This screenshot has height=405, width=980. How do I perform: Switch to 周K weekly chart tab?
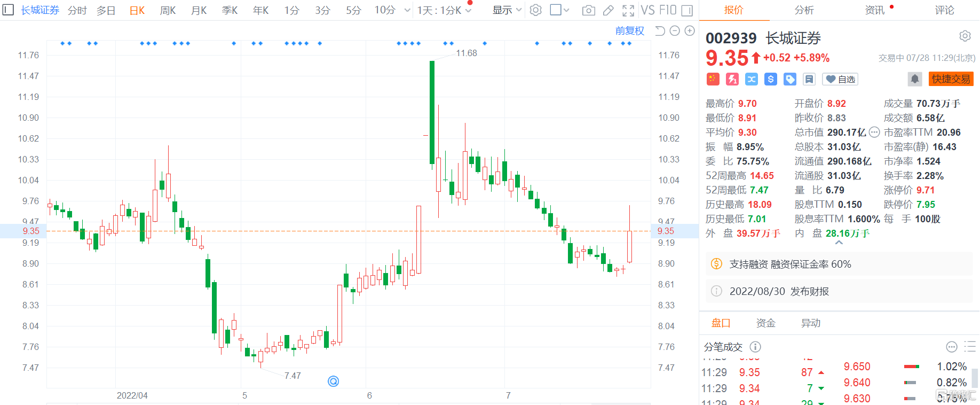168,10
